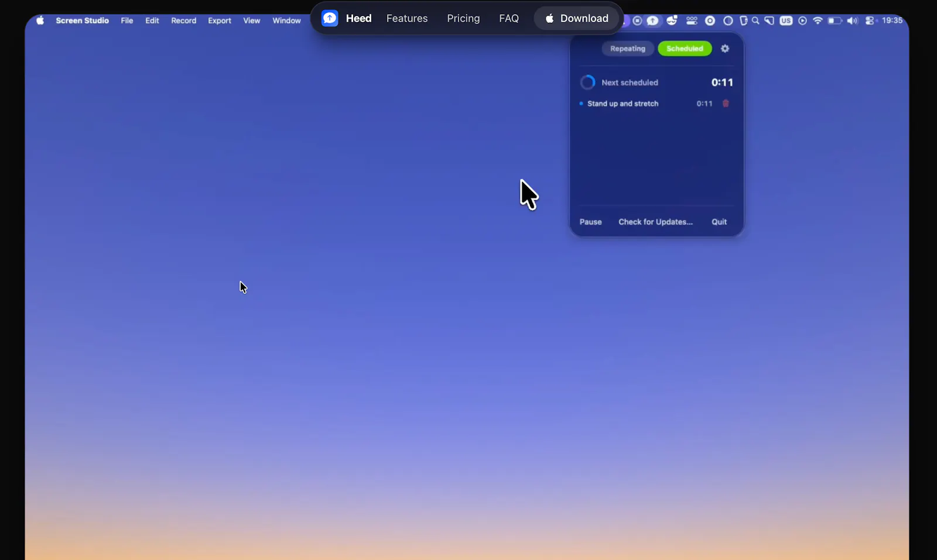
Task: Click the Heed brand name
Action: [x=358, y=18]
